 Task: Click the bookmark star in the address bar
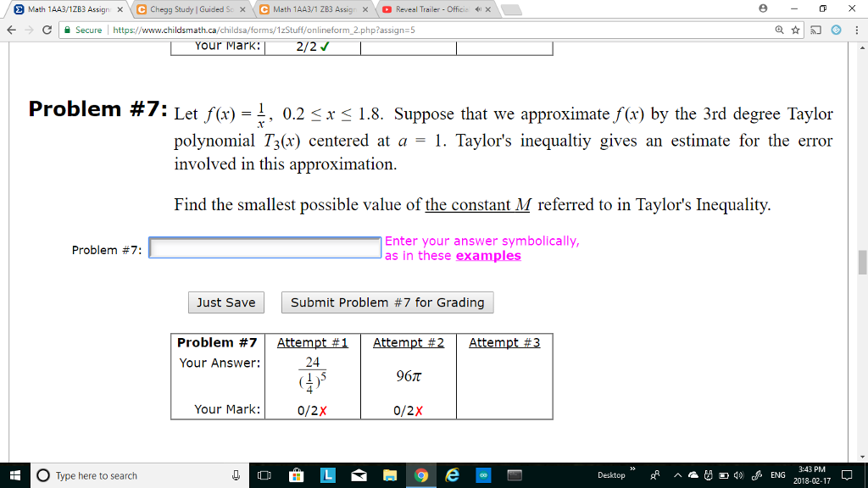[x=794, y=30]
